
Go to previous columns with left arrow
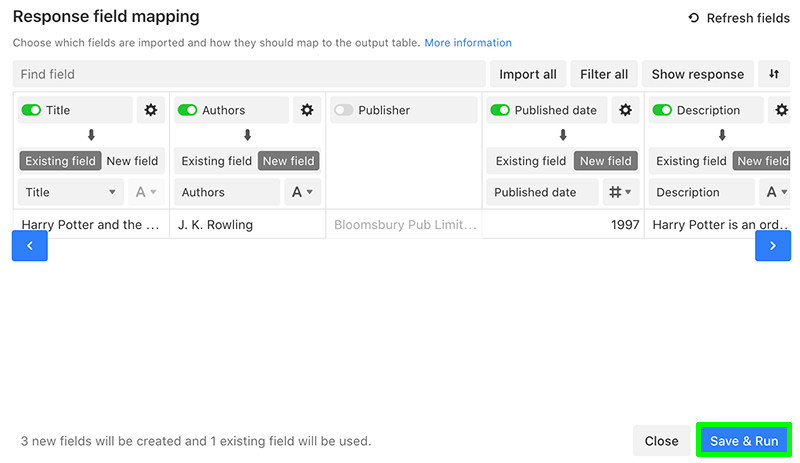pos(30,246)
